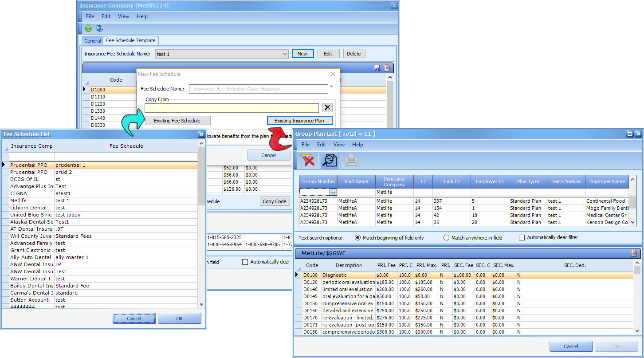Select the D0120 periodic oral evaluation row
The width and height of the screenshot is (644, 358).
pos(464,282)
